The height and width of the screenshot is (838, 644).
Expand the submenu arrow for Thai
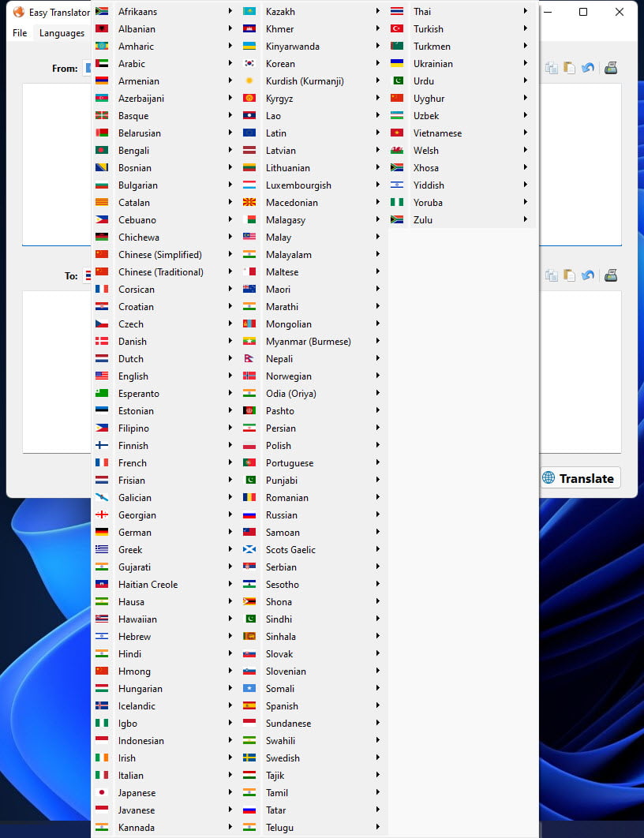coord(526,11)
